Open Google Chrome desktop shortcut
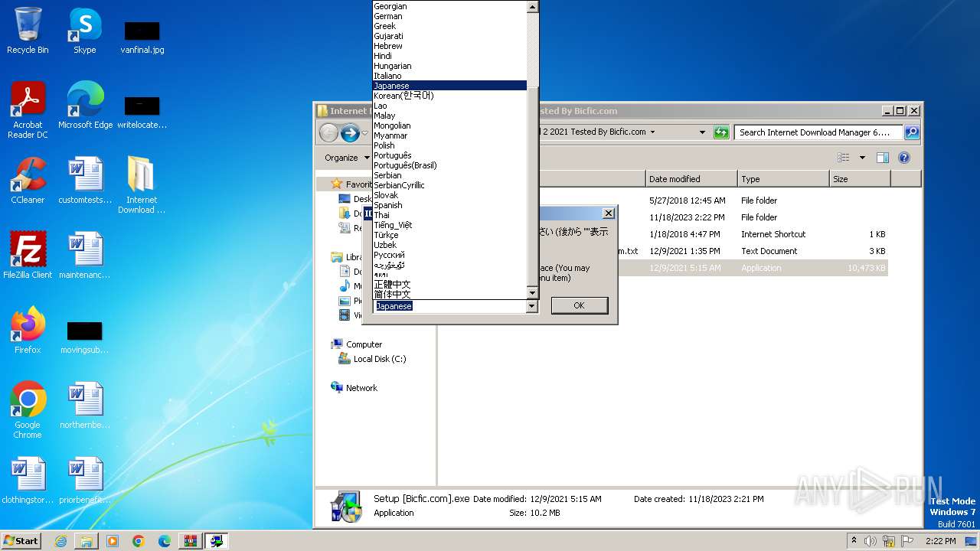The image size is (980, 551). (x=28, y=410)
